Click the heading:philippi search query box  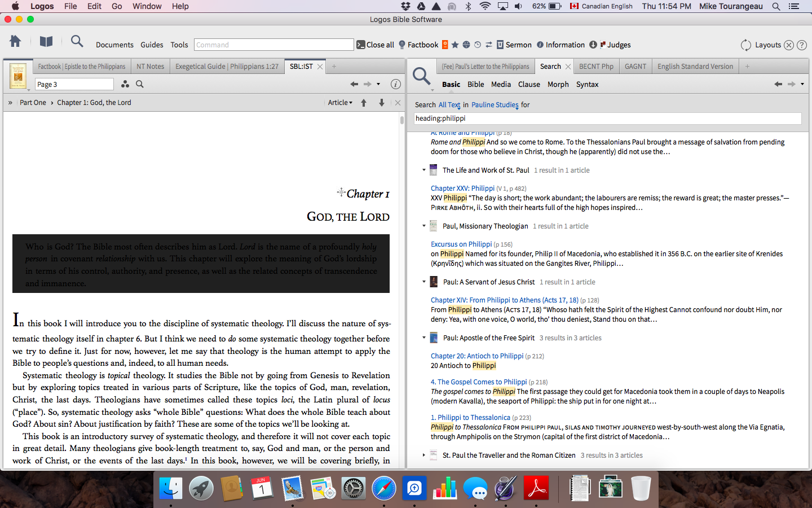[608, 119]
